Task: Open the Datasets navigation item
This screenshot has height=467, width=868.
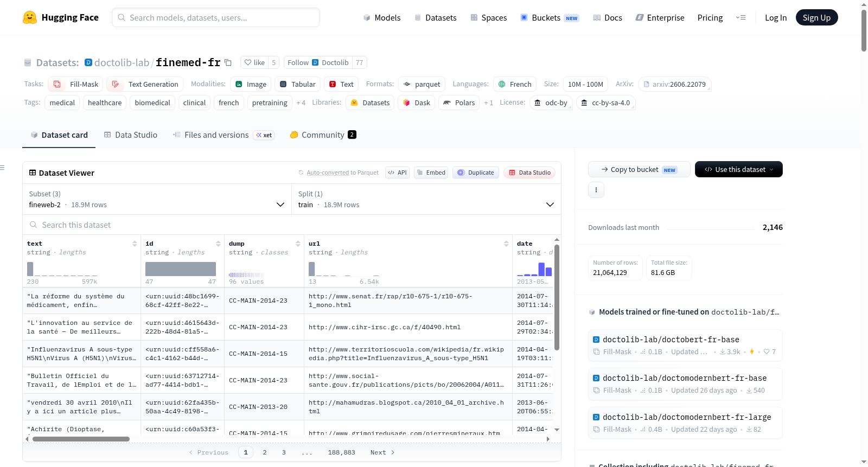Action: pos(436,17)
